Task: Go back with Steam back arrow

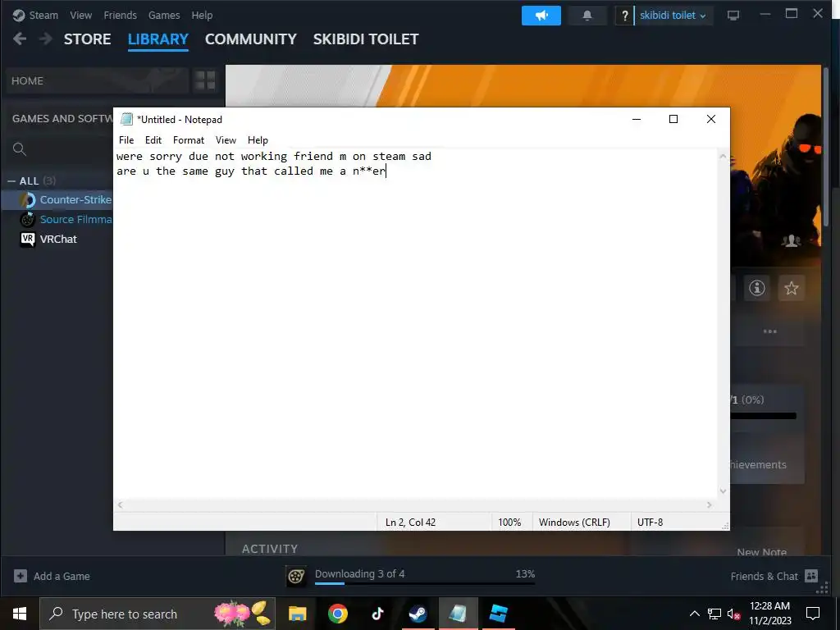Action: click(20, 39)
